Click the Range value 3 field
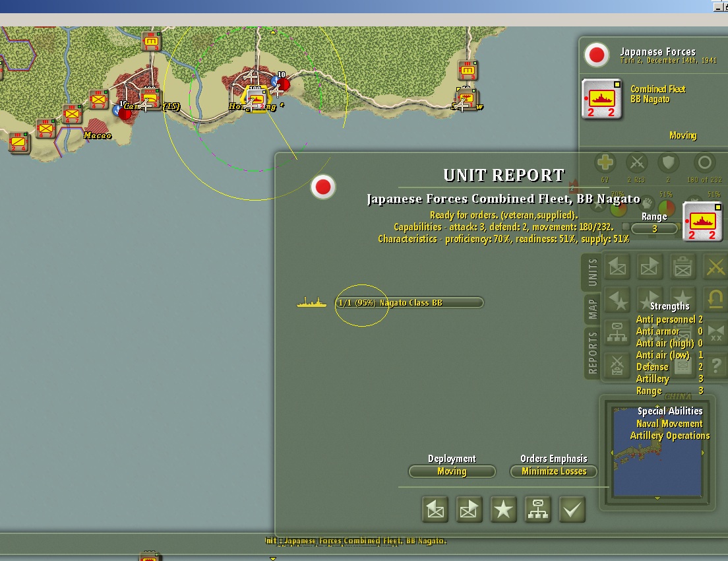 click(654, 228)
